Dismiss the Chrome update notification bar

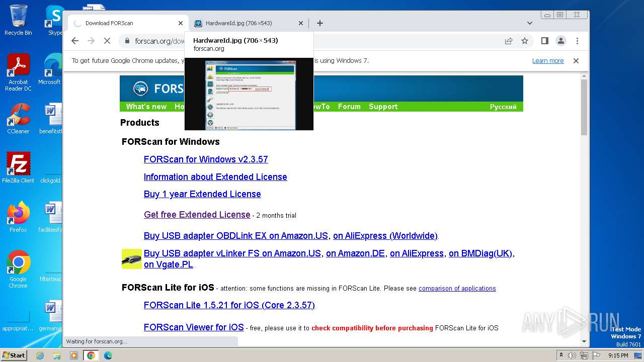tap(576, 61)
